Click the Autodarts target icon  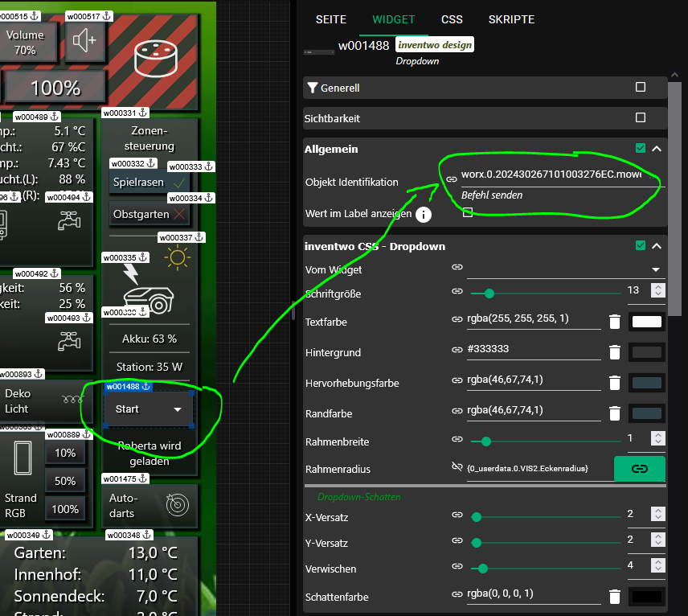(176, 504)
